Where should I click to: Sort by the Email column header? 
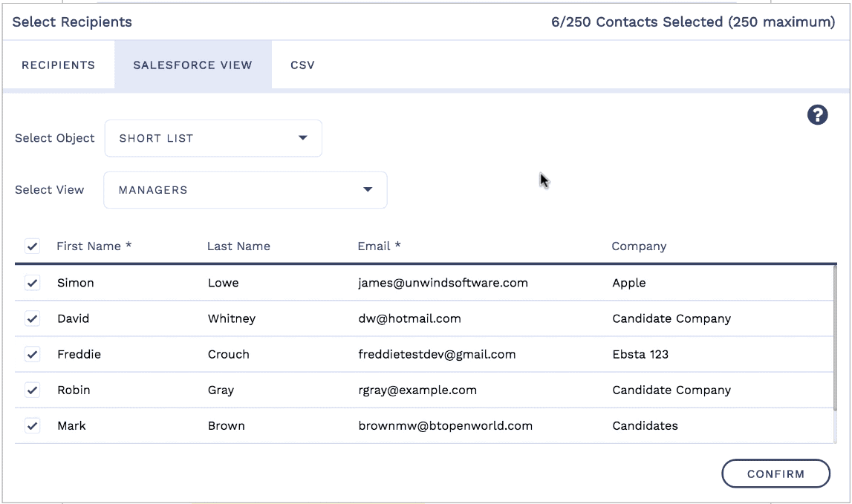pos(379,246)
